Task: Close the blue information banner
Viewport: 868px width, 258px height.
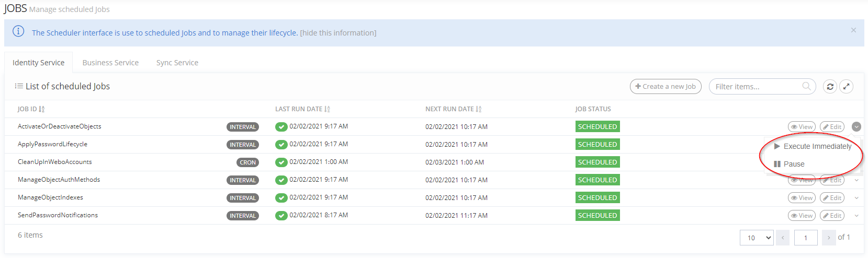Action: [x=853, y=30]
